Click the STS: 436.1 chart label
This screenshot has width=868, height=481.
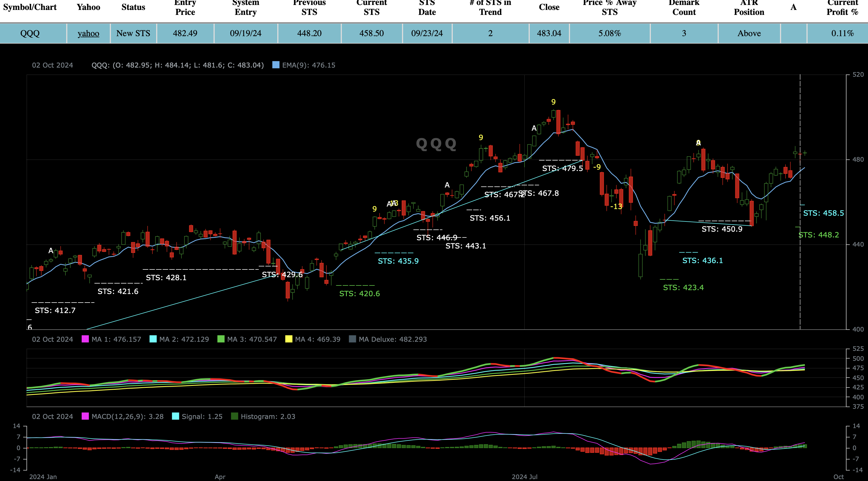tap(702, 261)
